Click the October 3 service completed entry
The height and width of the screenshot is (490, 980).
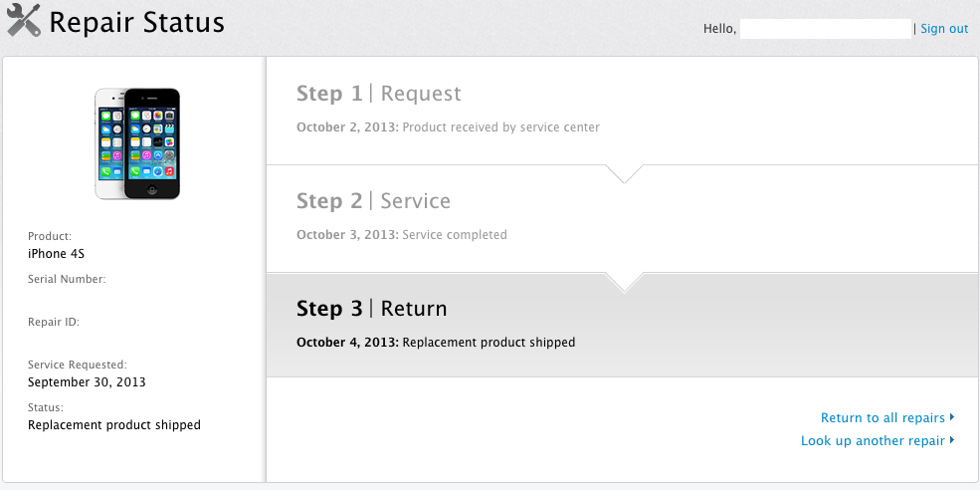pos(402,235)
